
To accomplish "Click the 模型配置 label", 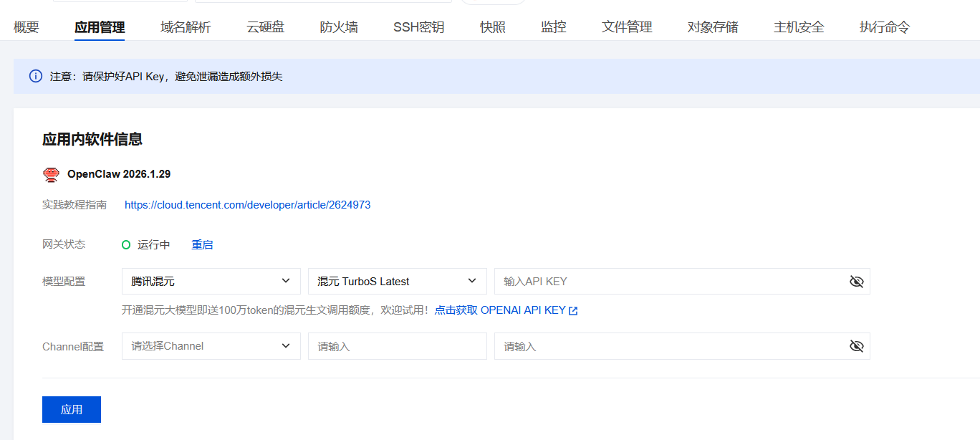I will coord(64,282).
